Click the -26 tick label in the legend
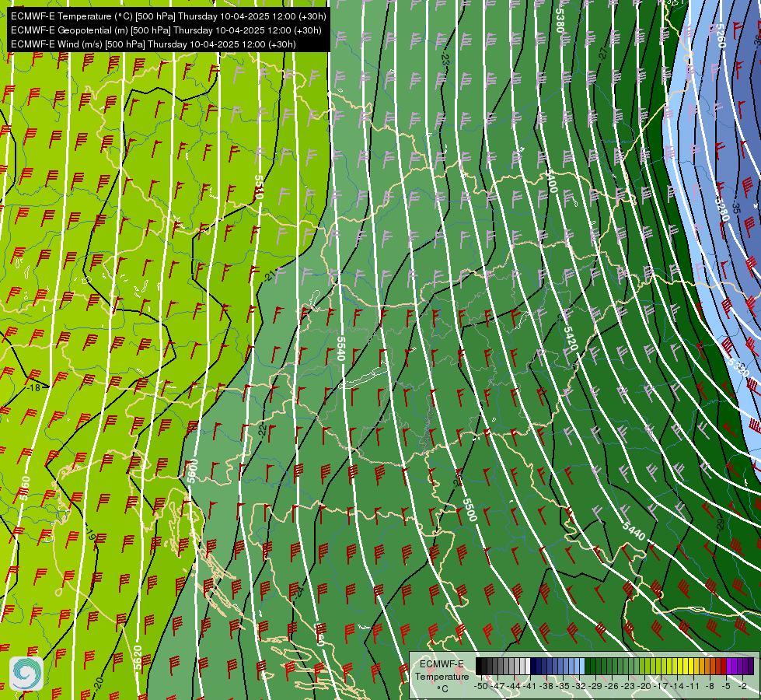Screen dimensions: 761x700 pos(612,686)
